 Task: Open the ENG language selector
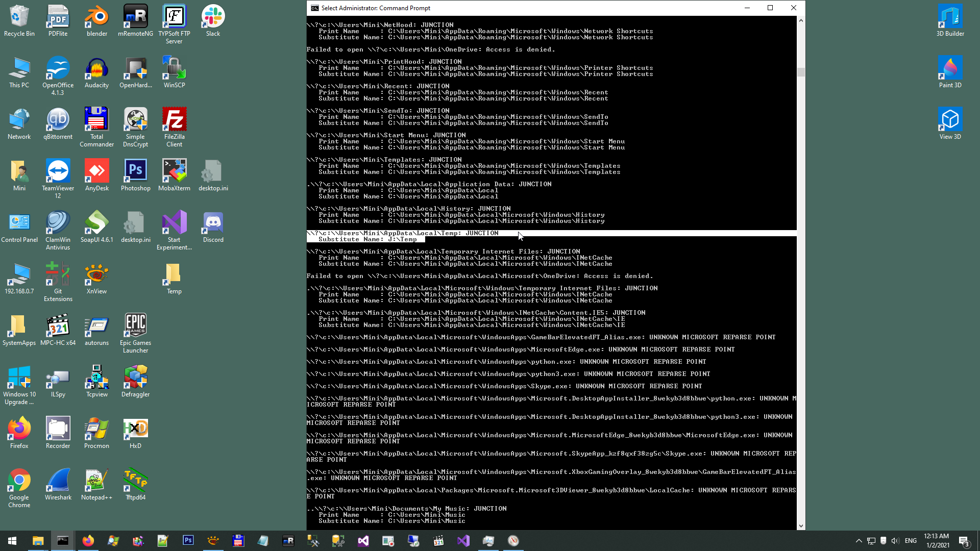pos(911,541)
